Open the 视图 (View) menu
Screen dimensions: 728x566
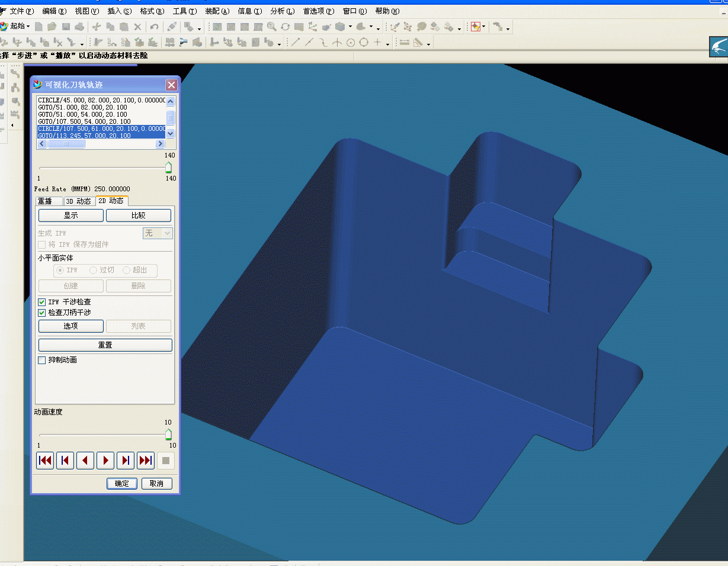pos(87,11)
